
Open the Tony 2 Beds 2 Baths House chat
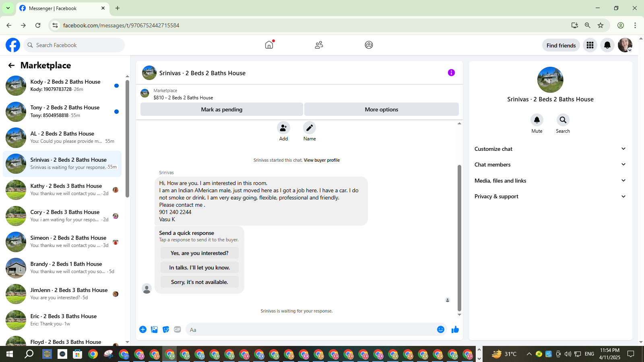(62, 111)
